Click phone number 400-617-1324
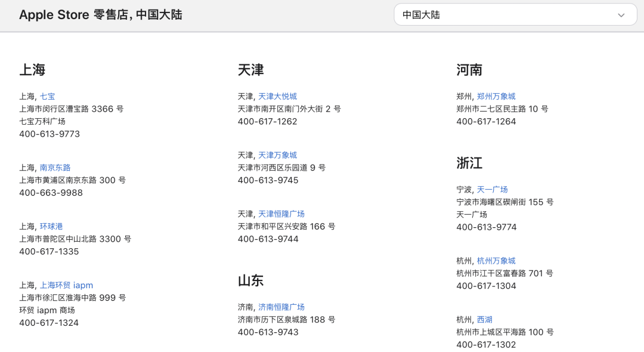 click(49, 323)
